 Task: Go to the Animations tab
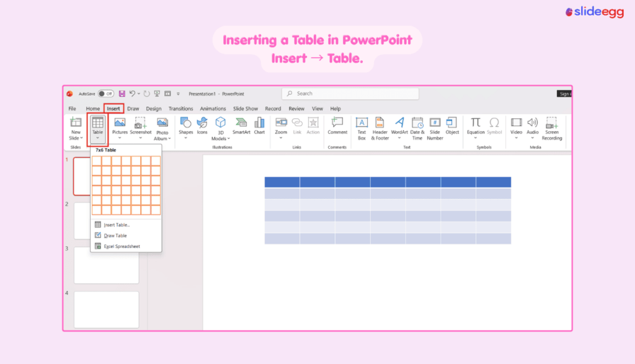pos(213,109)
